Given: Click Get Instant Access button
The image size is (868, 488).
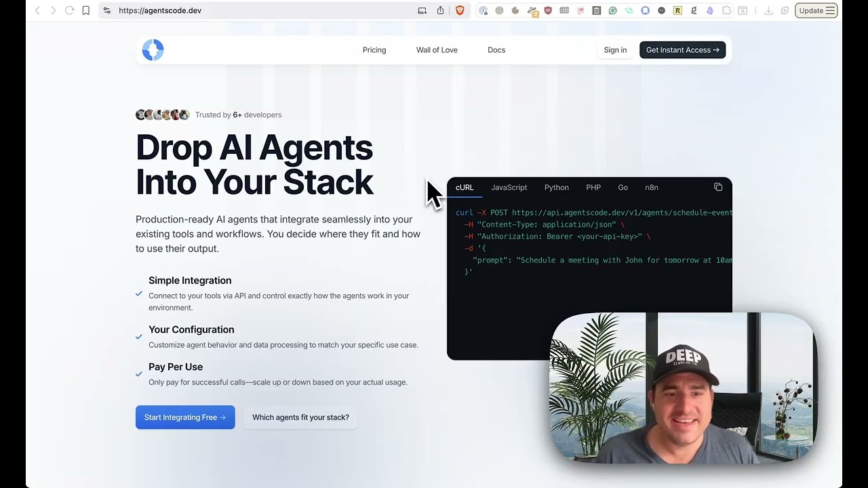Looking at the screenshot, I should pos(682,49).
